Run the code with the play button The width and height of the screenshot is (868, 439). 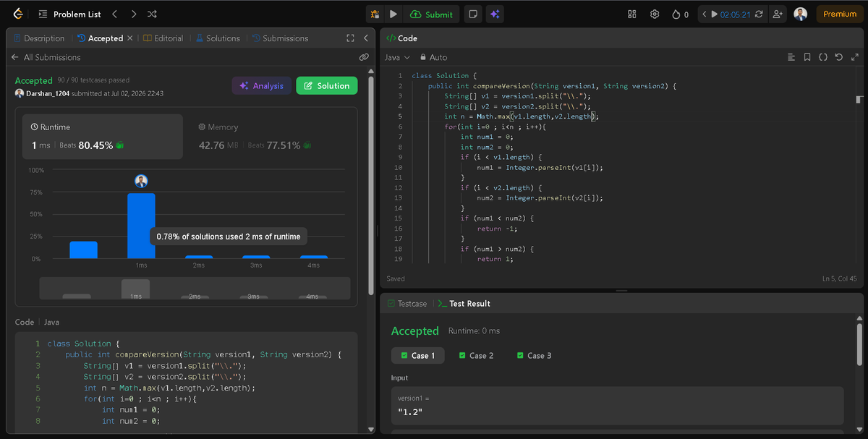[393, 14]
